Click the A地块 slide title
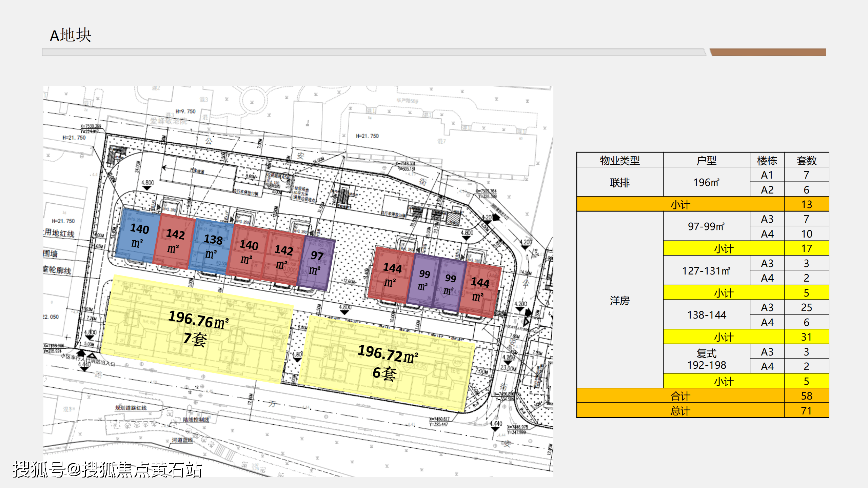The image size is (868, 488). [71, 35]
